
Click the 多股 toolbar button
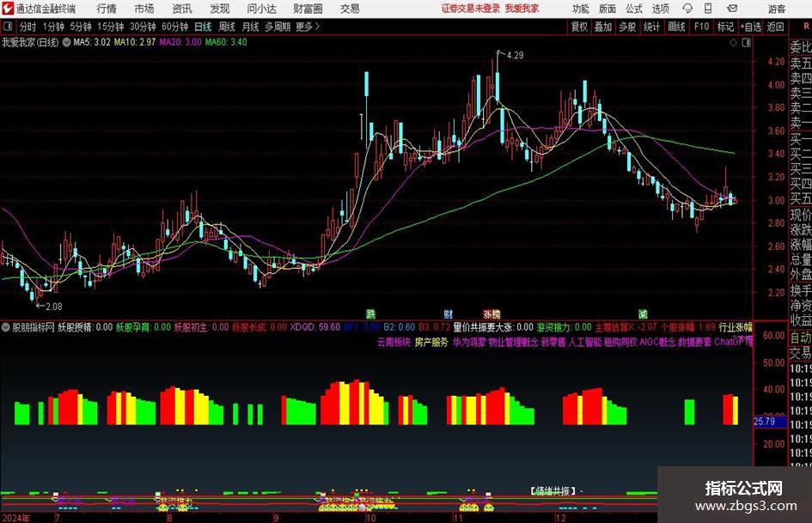[x=627, y=27]
